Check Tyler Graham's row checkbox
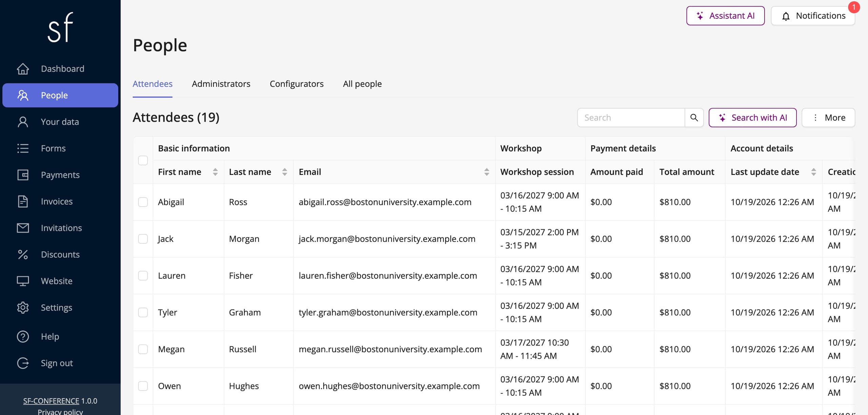 pyautogui.click(x=143, y=313)
